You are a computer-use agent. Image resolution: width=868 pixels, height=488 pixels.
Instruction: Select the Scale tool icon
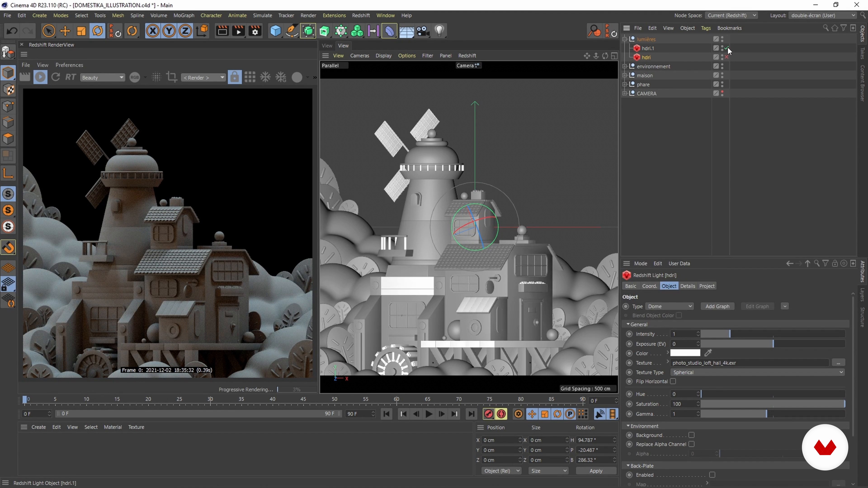pyautogui.click(x=81, y=31)
